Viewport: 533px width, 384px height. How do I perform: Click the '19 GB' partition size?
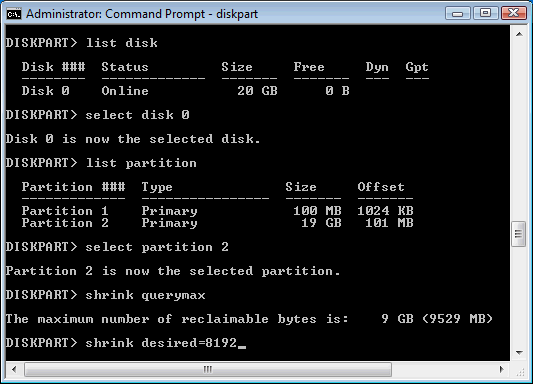pos(321,223)
